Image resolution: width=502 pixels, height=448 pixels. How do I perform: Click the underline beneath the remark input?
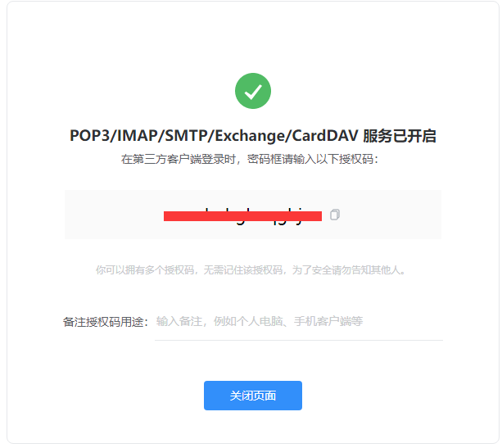tap(299, 340)
